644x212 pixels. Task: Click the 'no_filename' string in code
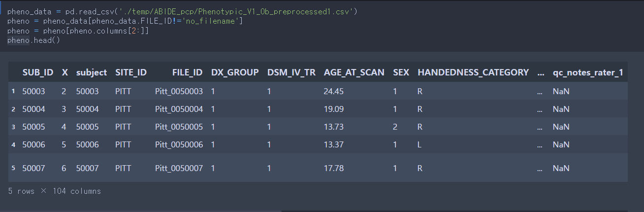point(211,21)
